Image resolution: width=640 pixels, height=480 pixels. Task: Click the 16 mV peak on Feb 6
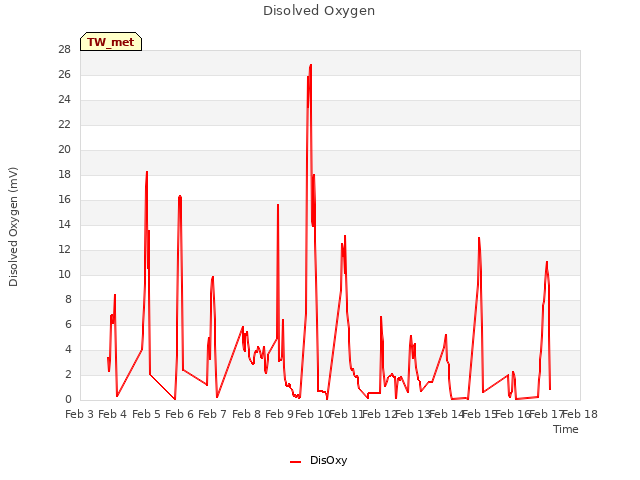point(180,196)
